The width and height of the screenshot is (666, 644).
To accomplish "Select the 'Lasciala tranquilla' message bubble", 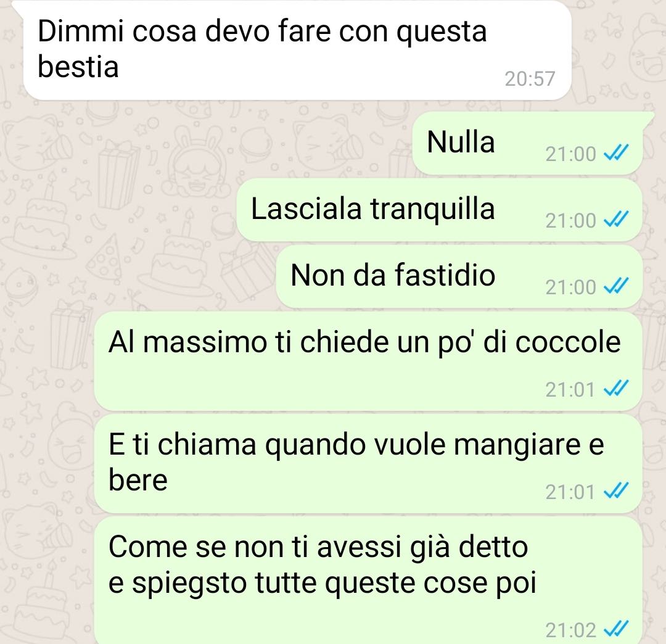I will 439,210.
